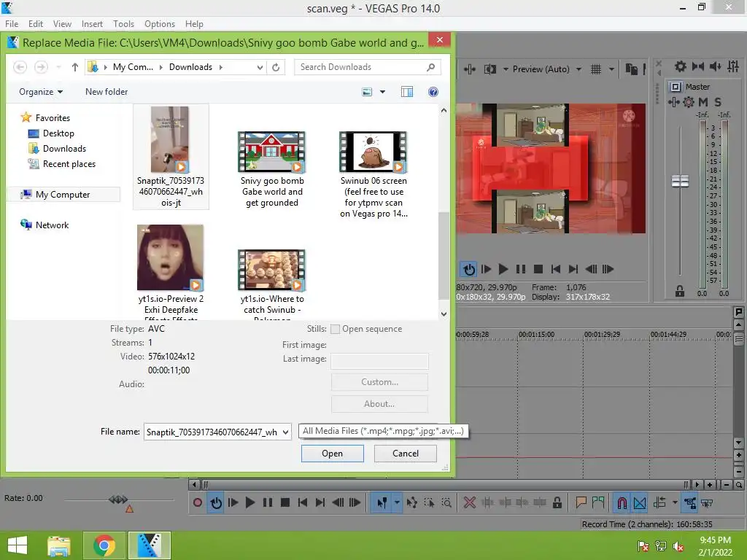This screenshot has width=747, height=560.
Task: Open the File menu
Action: pyautogui.click(x=12, y=24)
